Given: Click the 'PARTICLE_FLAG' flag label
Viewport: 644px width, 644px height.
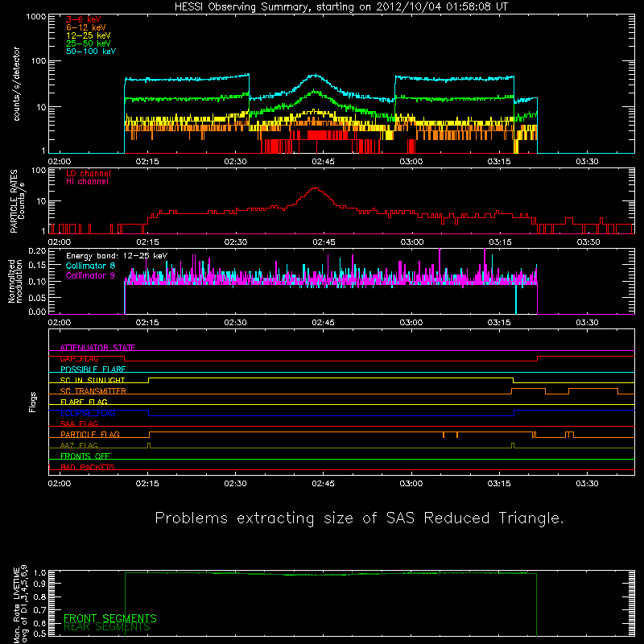Looking at the screenshot, I should point(90,435).
